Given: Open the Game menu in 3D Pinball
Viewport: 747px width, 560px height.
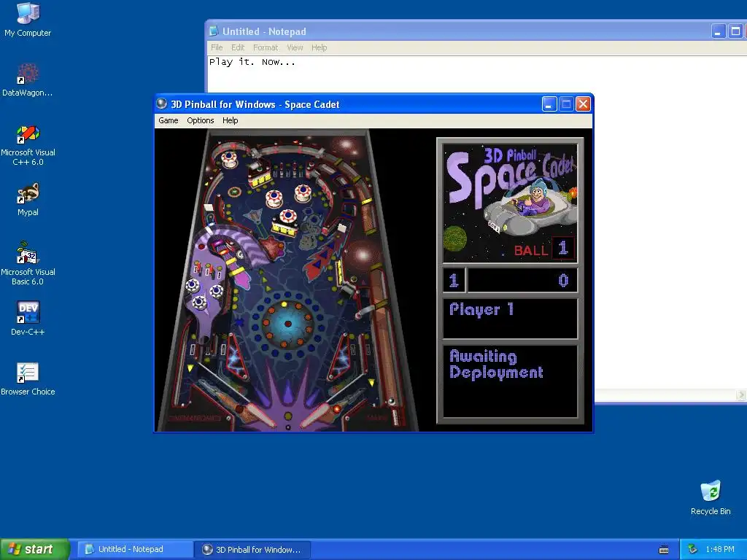Looking at the screenshot, I should (169, 120).
